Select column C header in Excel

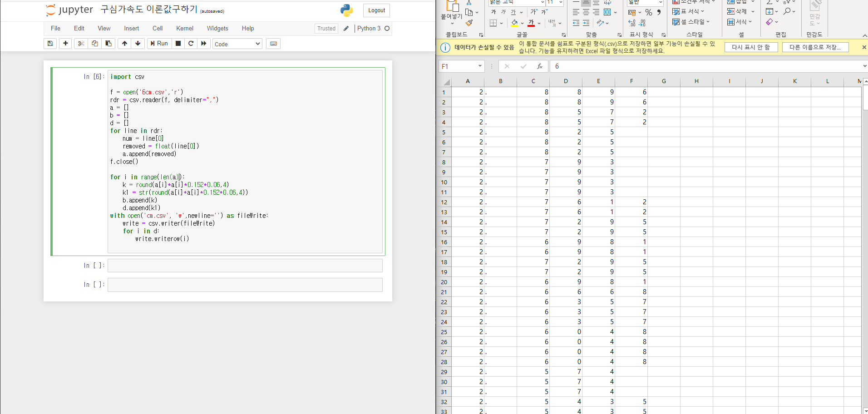click(533, 81)
